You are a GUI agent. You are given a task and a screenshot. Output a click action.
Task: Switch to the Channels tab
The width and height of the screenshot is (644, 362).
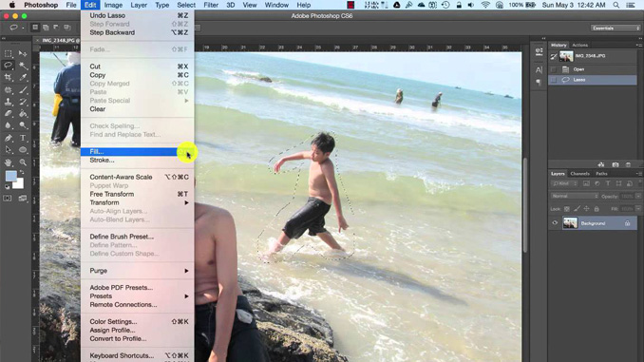click(580, 174)
